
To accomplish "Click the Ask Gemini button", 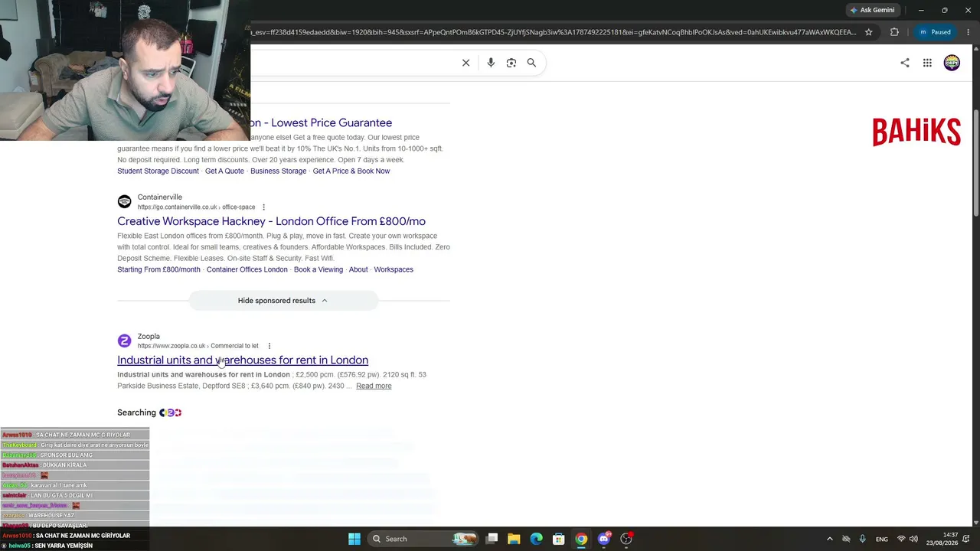I will click(x=872, y=10).
